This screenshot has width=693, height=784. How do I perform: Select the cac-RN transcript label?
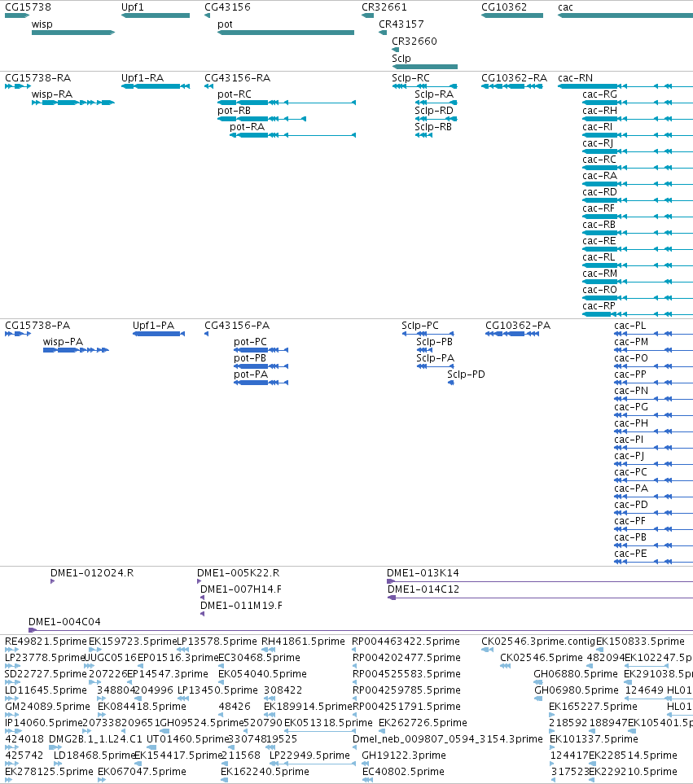[576, 78]
